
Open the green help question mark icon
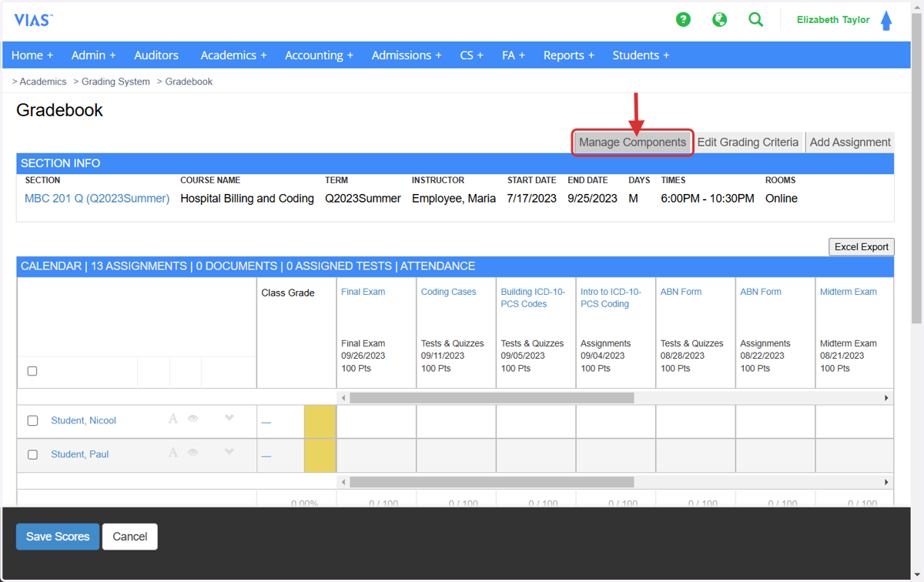pyautogui.click(x=683, y=20)
